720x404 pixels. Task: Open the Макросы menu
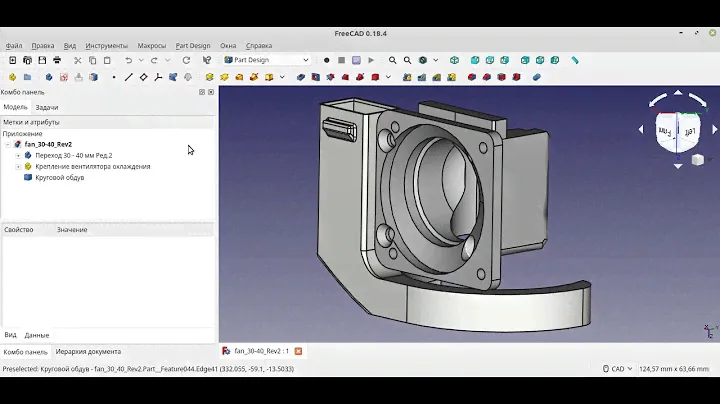pyautogui.click(x=151, y=45)
